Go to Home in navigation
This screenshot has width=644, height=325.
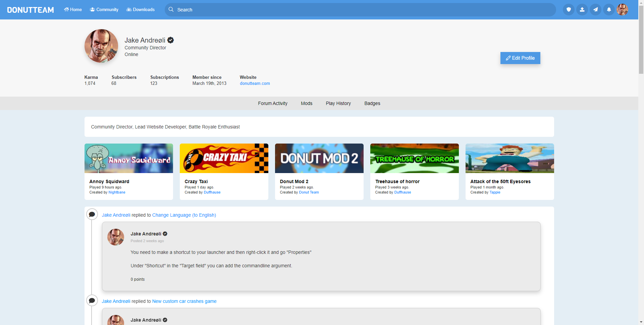(73, 10)
